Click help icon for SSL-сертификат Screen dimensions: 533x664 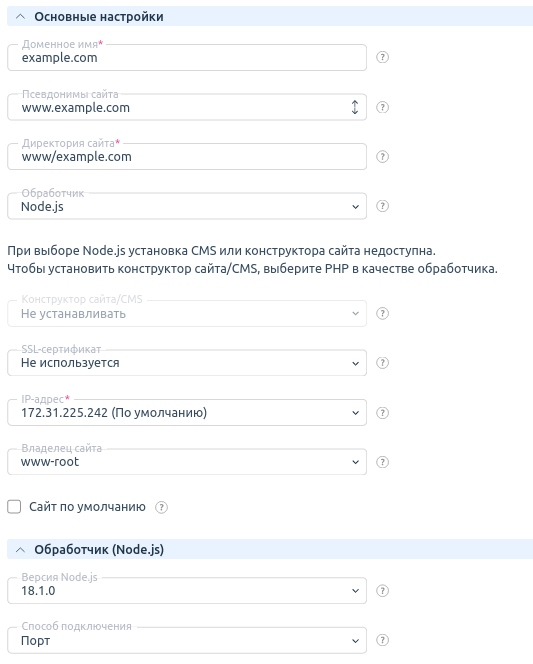[382, 363]
